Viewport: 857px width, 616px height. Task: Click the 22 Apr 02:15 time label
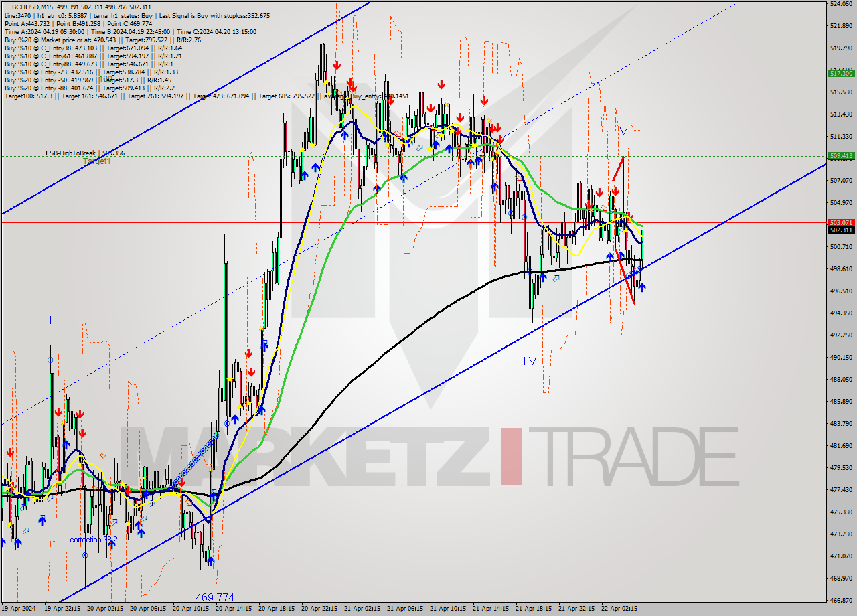click(619, 609)
